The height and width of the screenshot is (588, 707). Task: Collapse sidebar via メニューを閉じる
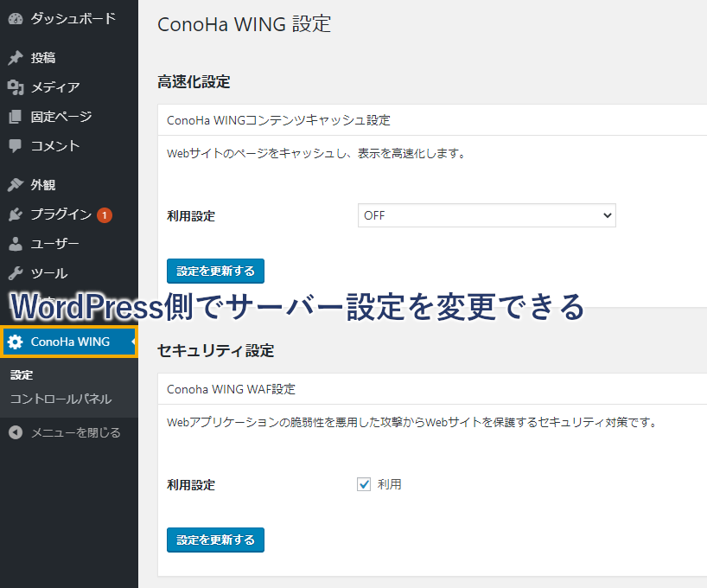point(69,432)
